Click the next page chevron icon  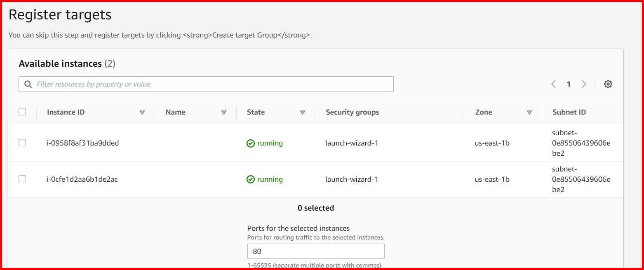point(584,84)
